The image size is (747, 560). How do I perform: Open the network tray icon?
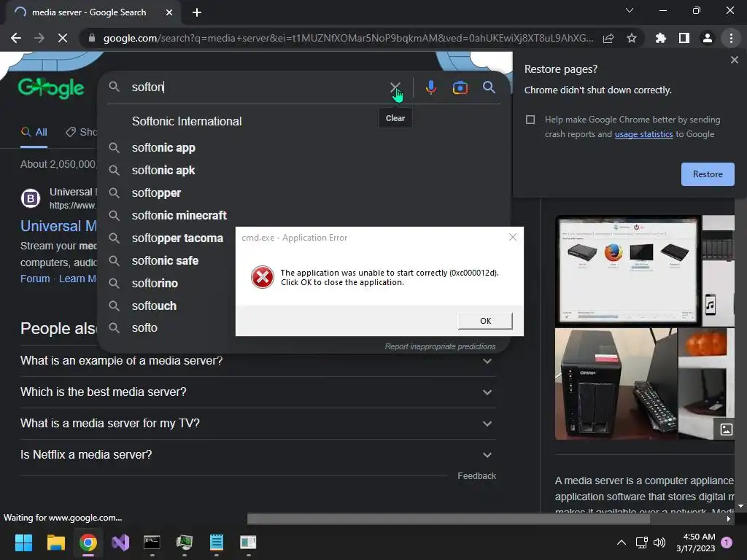641,542
